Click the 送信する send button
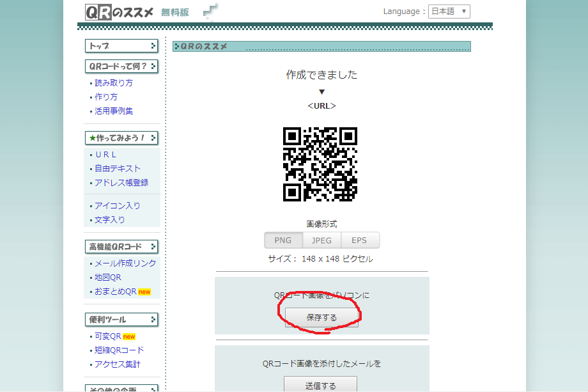This screenshot has width=588, height=392. coord(320,384)
